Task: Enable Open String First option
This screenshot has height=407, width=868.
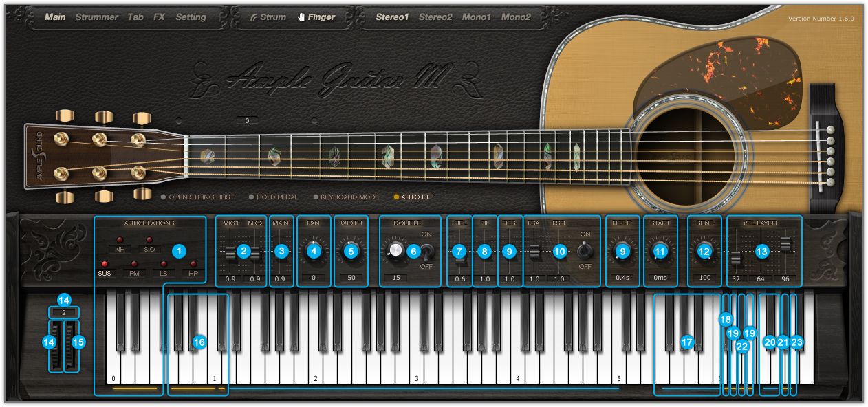Action: [197, 197]
